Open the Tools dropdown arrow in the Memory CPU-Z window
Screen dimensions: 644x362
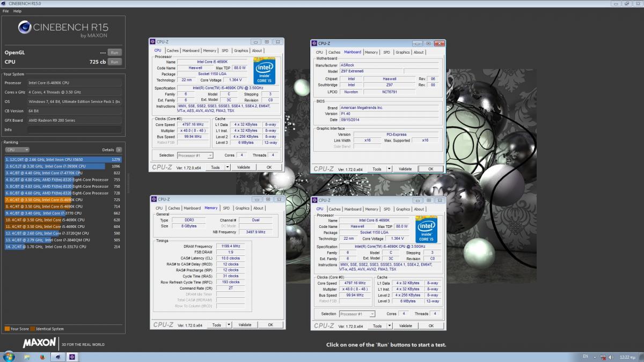228,325
